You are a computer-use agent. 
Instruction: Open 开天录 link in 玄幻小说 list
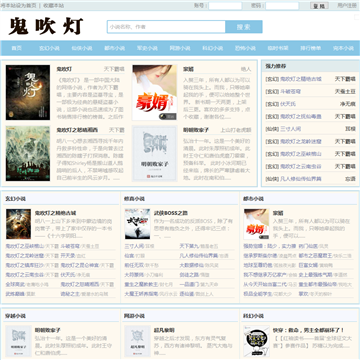(68, 256)
